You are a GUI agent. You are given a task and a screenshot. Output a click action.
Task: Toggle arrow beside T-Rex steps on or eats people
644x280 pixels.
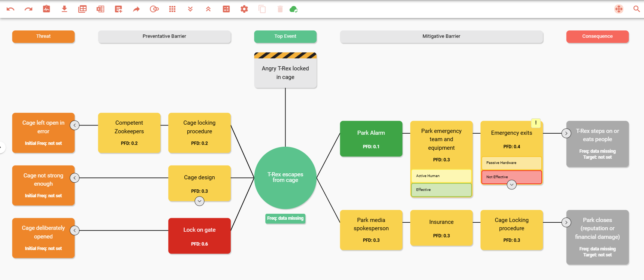566,133
